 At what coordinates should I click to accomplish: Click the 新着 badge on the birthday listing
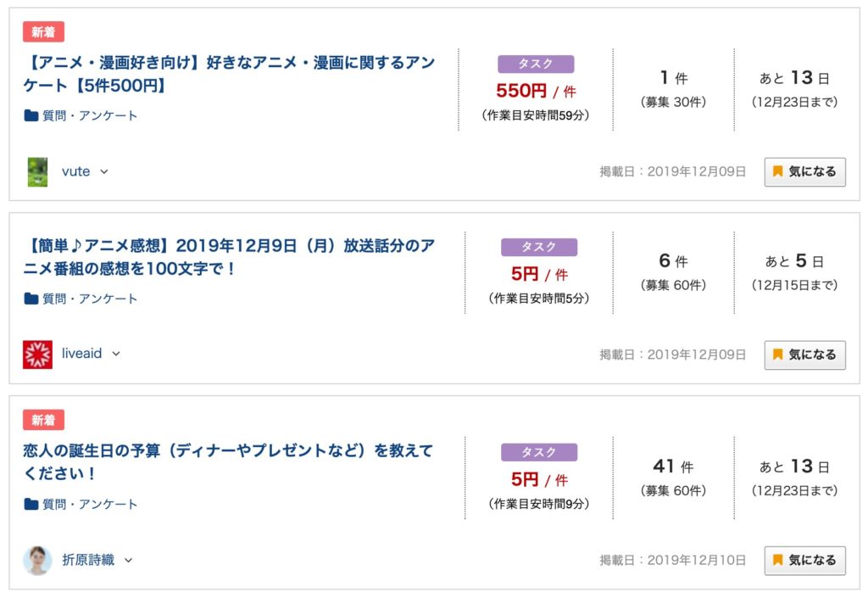[x=44, y=420]
